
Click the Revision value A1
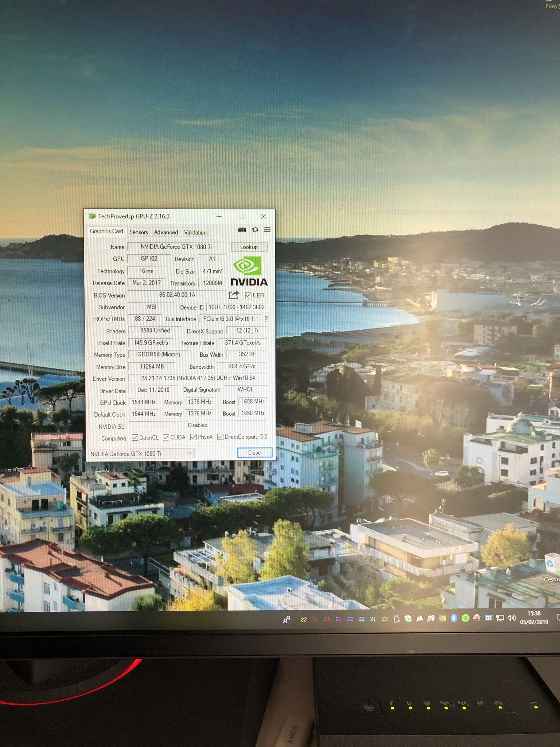(212, 259)
